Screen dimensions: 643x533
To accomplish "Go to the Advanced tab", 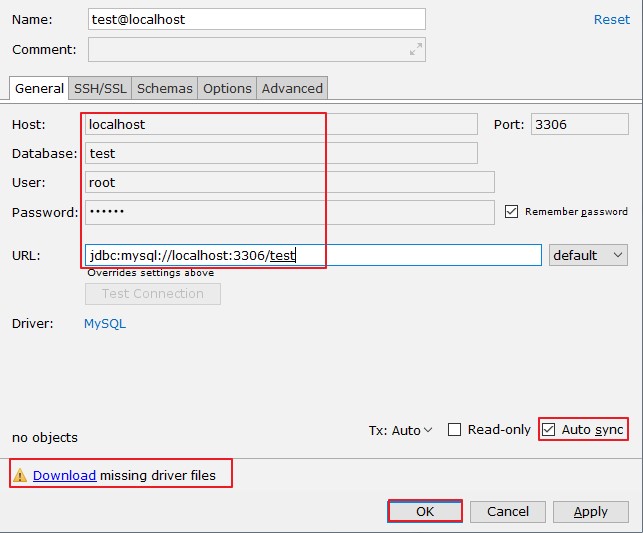I will (292, 88).
